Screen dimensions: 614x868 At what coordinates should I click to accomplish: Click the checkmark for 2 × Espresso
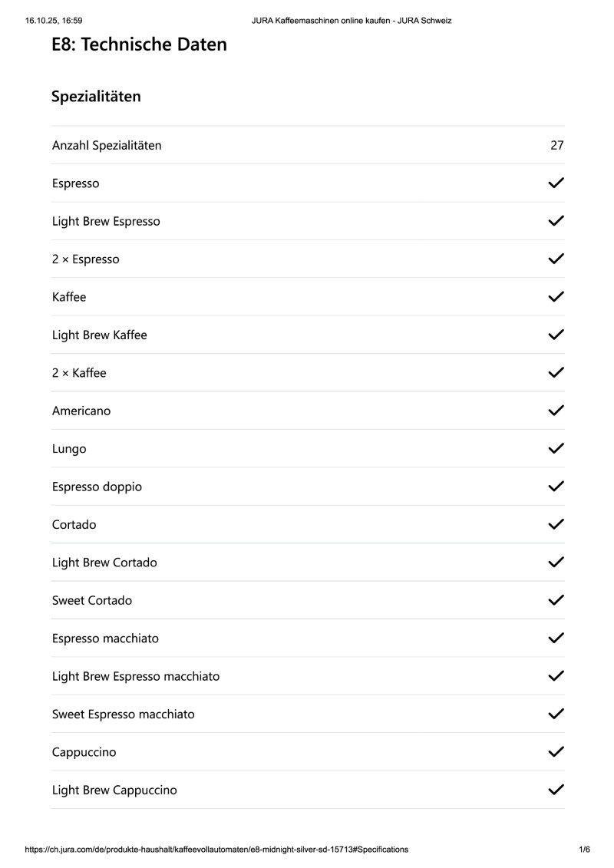pos(556,259)
